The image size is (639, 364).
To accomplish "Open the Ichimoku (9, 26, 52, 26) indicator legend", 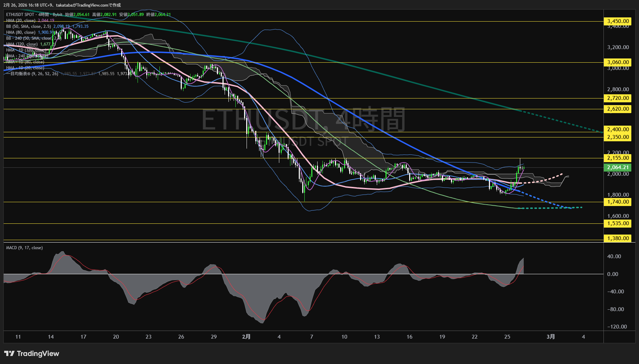I will [x=32, y=74].
